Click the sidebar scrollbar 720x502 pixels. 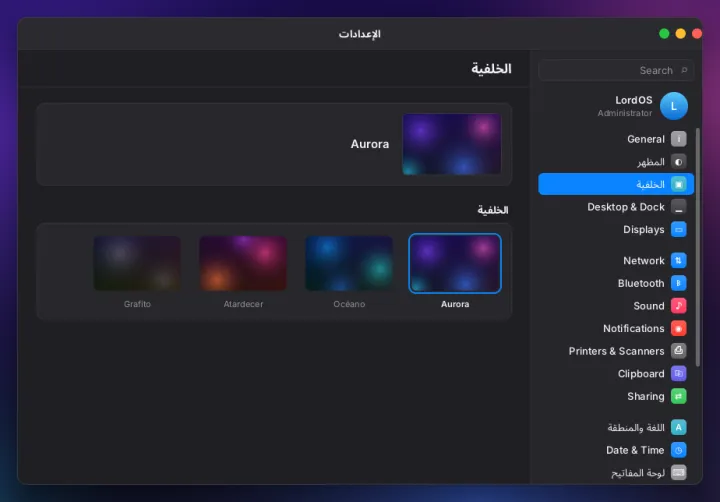coord(698,247)
